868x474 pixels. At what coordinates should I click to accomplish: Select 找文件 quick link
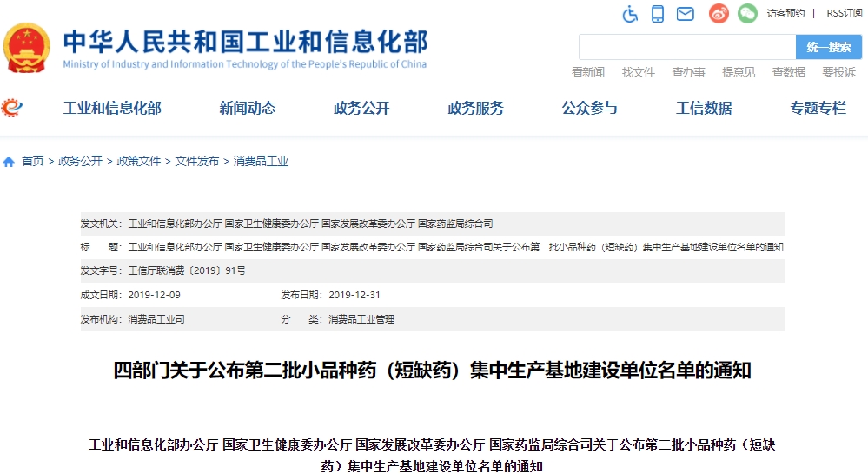[x=639, y=72]
